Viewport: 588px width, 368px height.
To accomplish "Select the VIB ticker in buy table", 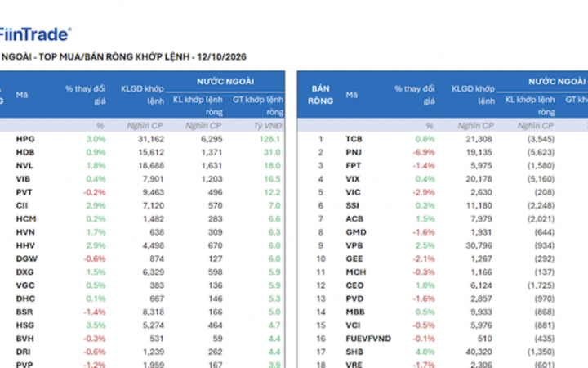I will 23,179.
